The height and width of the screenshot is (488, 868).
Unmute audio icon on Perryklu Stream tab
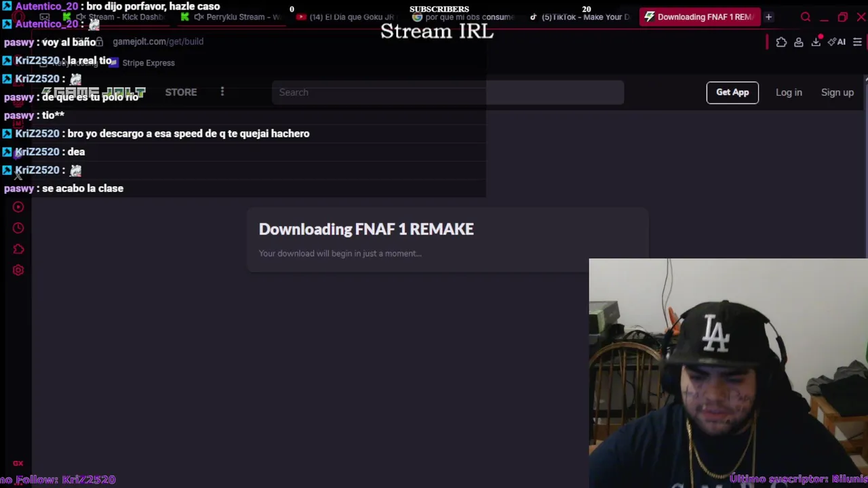click(x=198, y=17)
